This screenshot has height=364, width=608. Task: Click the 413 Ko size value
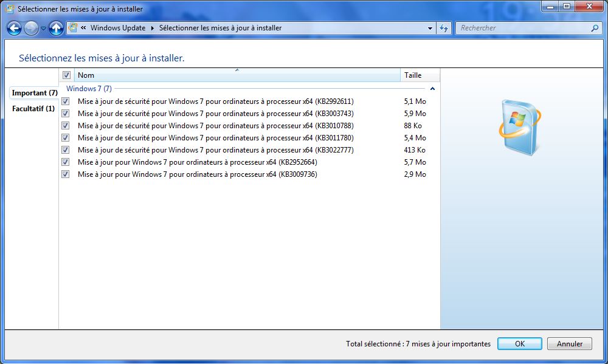point(415,150)
